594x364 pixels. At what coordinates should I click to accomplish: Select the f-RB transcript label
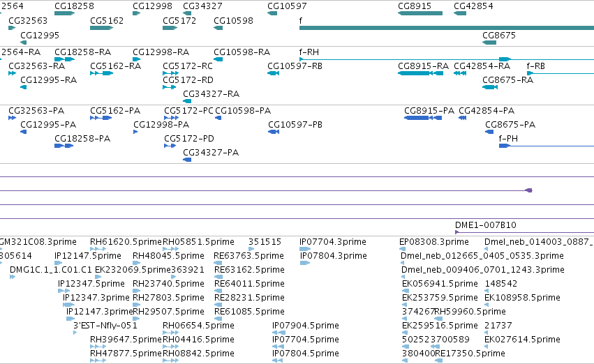535,66
